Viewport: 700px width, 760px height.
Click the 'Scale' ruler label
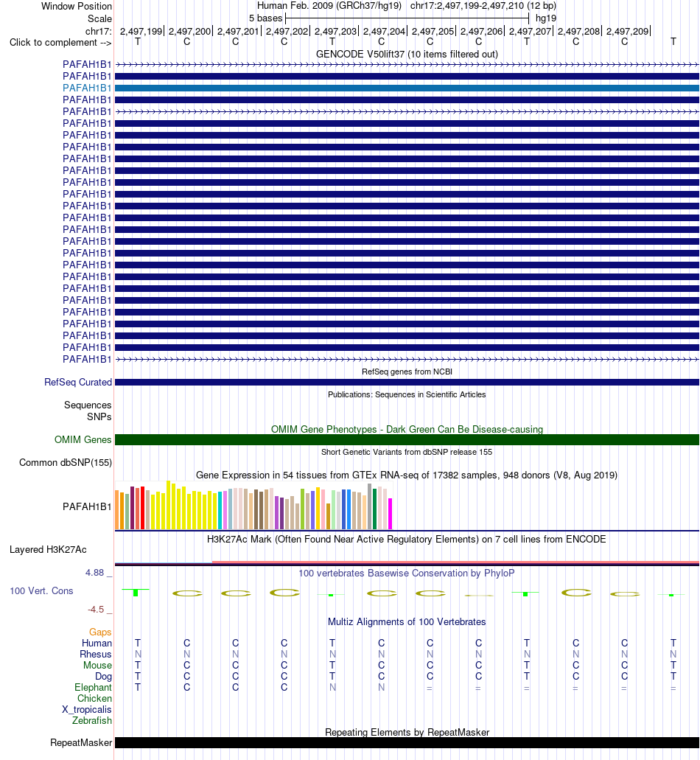click(99, 19)
